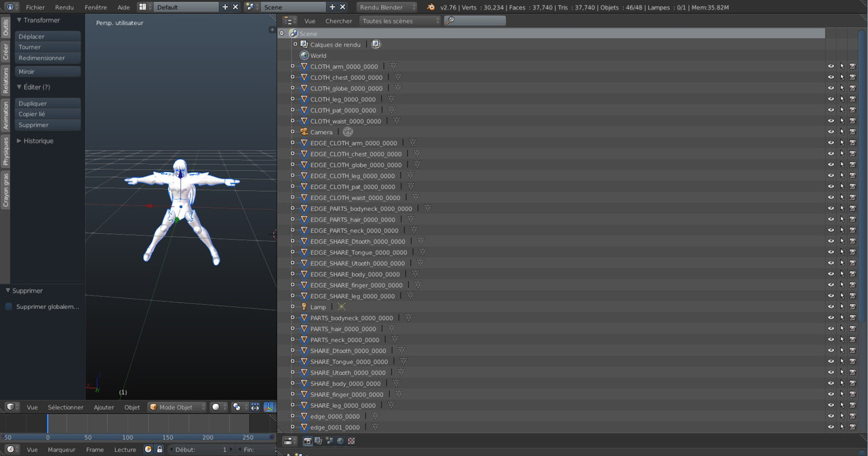Toggle the 3D manipulator axis icon

tap(269, 407)
